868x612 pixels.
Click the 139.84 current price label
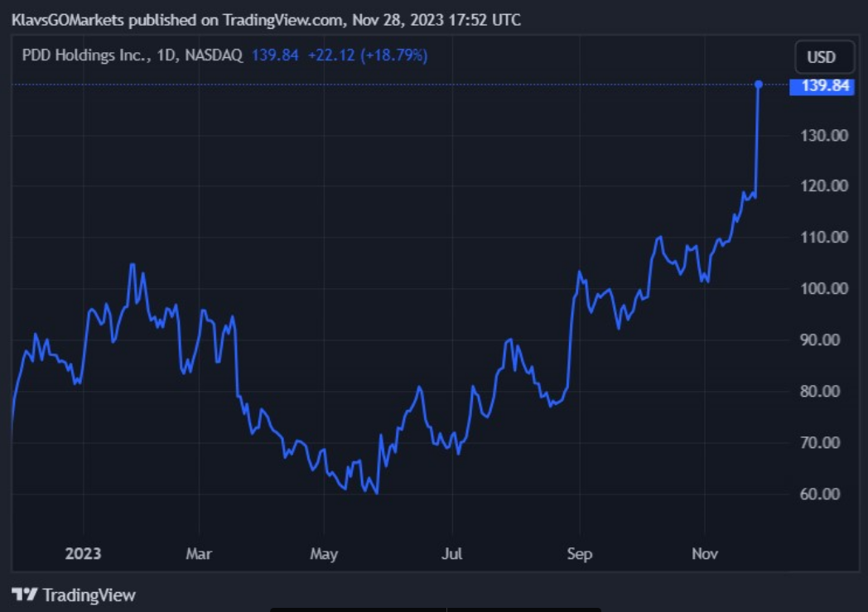[822, 86]
